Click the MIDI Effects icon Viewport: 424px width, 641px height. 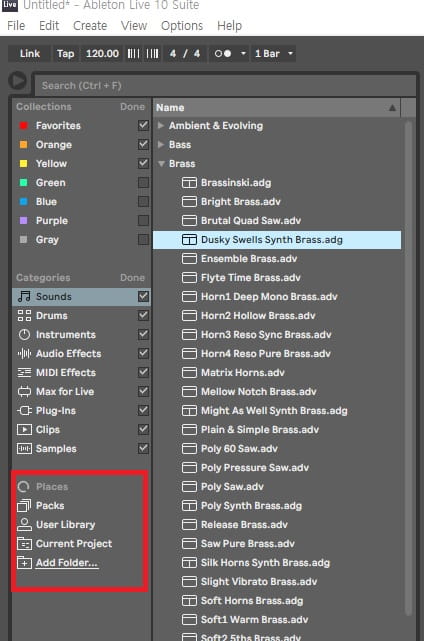[x=24, y=372]
